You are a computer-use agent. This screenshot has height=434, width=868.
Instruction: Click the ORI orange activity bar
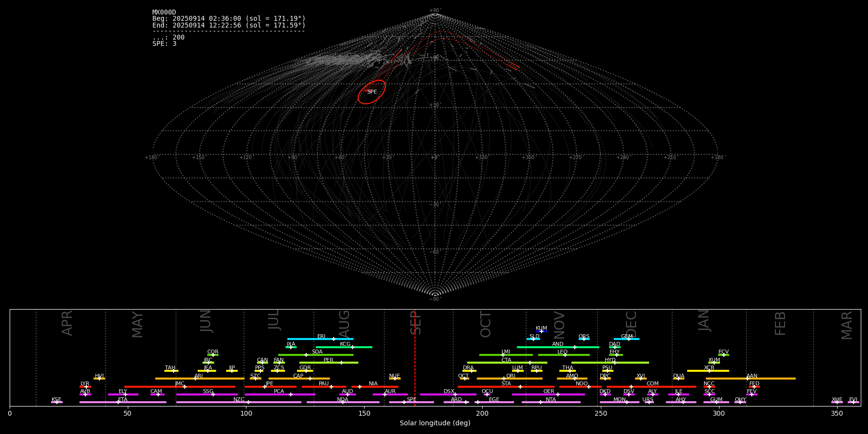point(510,379)
